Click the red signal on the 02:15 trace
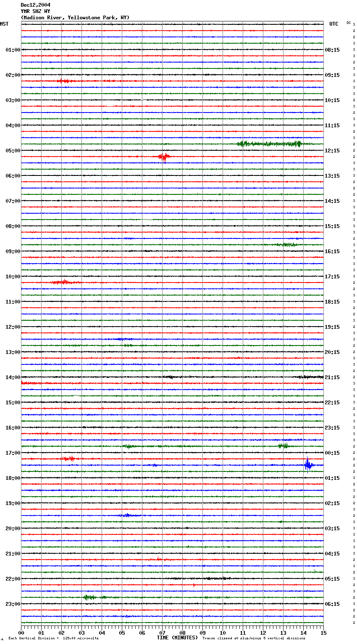This screenshot has height=644, width=357. tap(66, 81)
